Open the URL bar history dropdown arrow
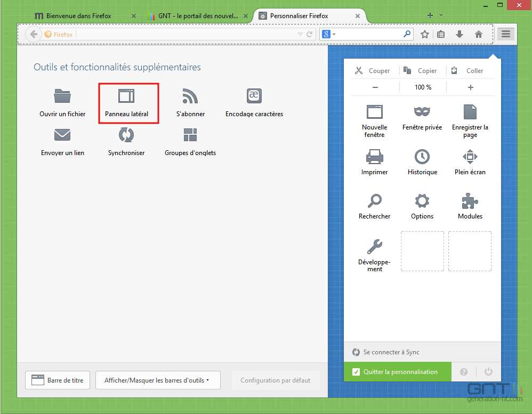 (300, 34)
